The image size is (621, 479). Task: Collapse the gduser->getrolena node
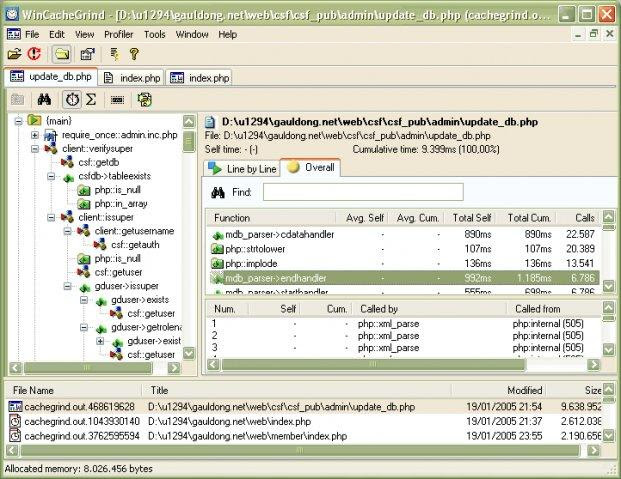tap(84, 327)
